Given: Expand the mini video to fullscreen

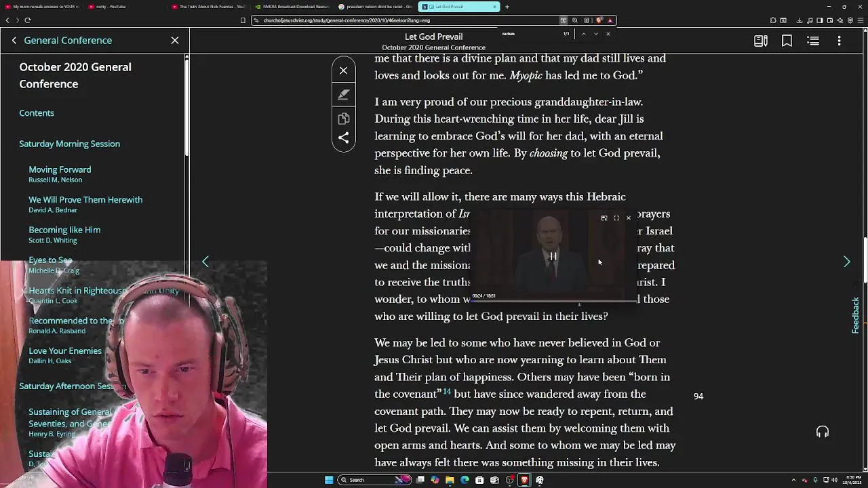Looking at the screenshot, I should click(x=616, y=218).
